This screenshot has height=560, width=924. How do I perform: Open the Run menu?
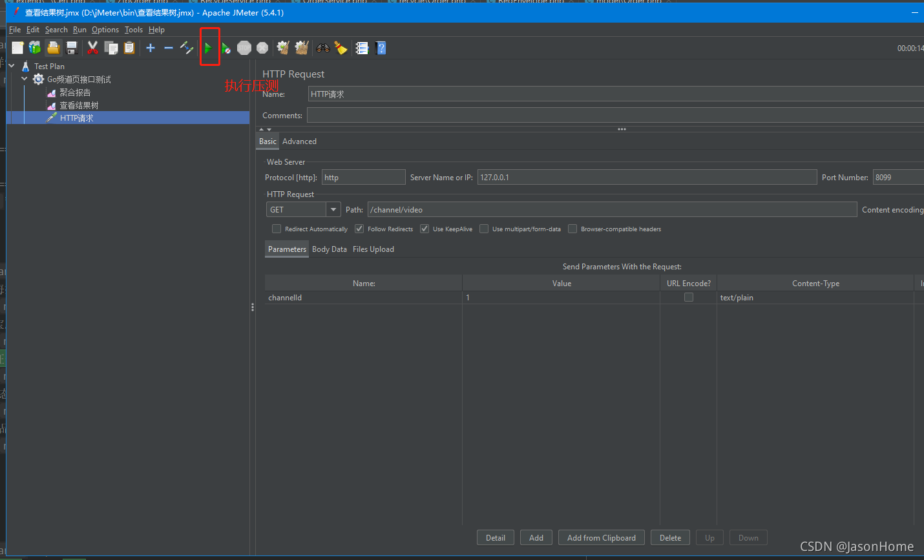pyautogui.click(x=79, y=30)
